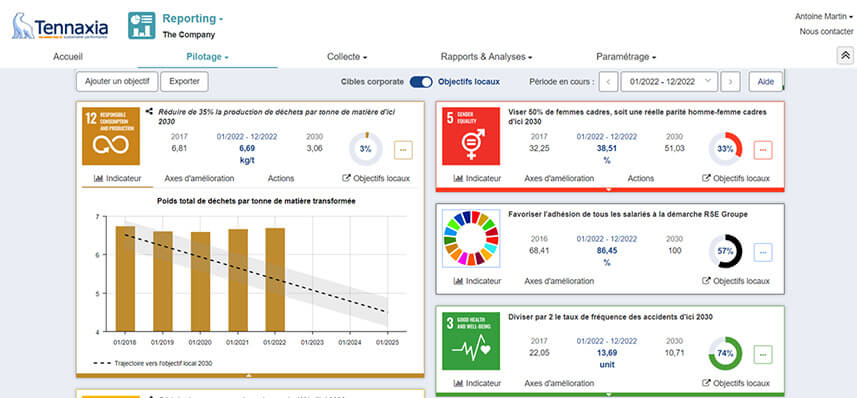Select Axes d'amélioration tab on waste card
This screenshot has width=857, height=398.
[x=199, y=178]
